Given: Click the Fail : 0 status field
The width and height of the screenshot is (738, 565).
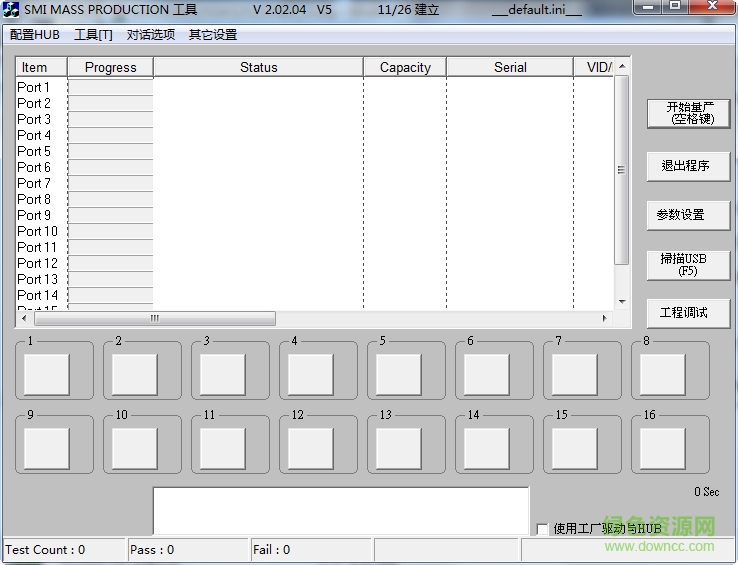Looking at the screenshot, I should (x=311, y=549).
